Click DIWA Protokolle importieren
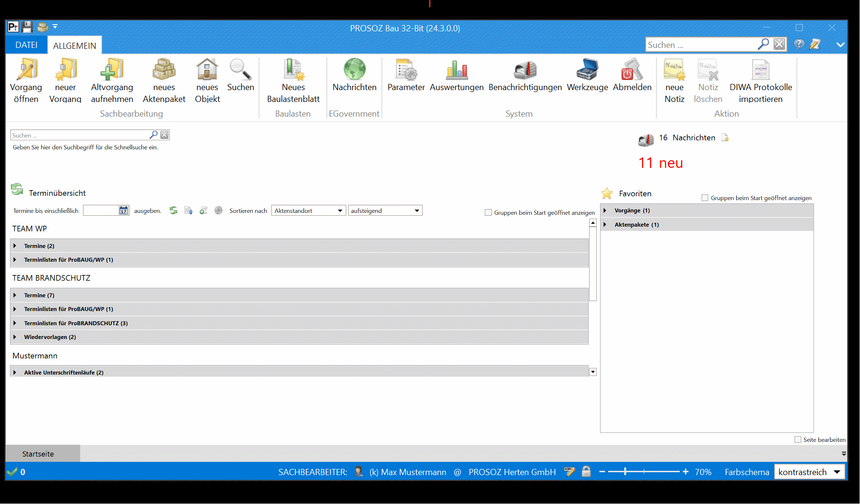The height and width of the screenshot is (504, 860). 761,81
